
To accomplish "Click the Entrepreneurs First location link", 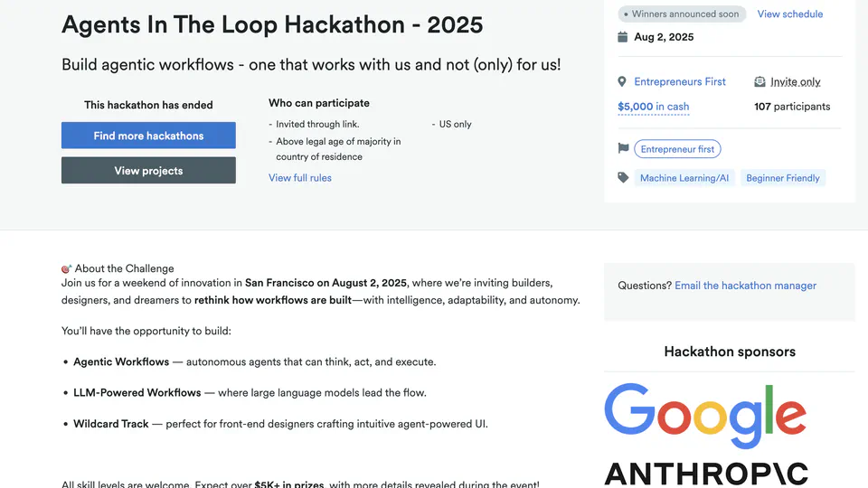I will click(x=680, y=82).
